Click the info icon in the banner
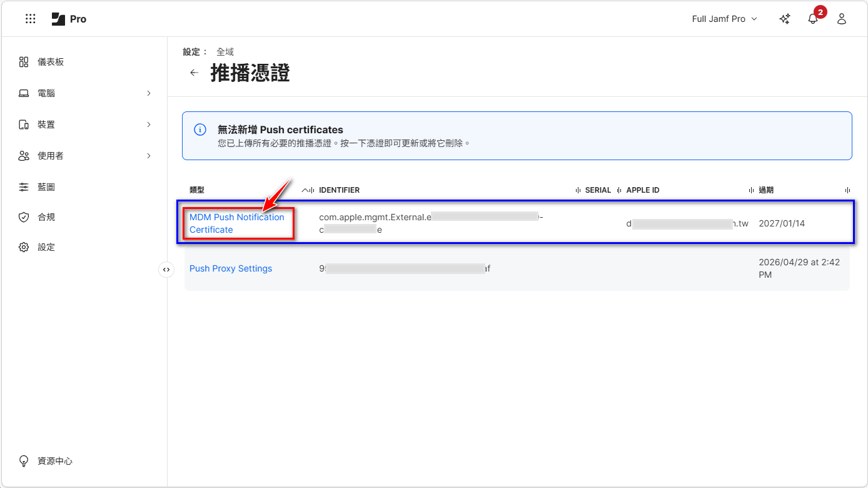 click(200, 130)
